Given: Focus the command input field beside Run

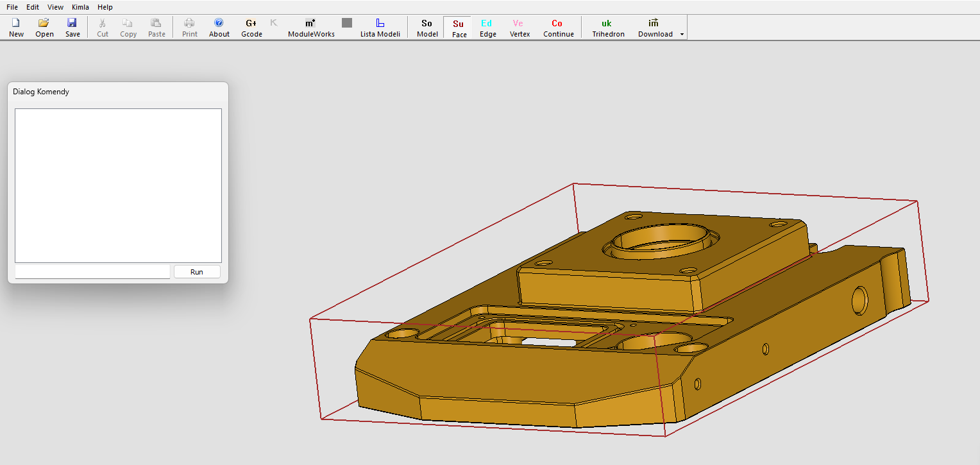Looking at the screenshot, I should pos(92,272).
